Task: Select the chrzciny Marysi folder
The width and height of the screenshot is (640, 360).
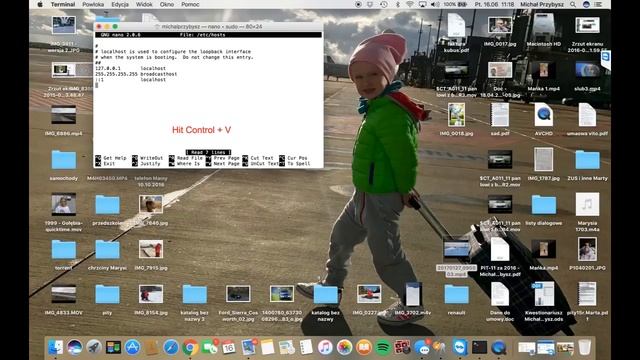Action: pos(107,250)
